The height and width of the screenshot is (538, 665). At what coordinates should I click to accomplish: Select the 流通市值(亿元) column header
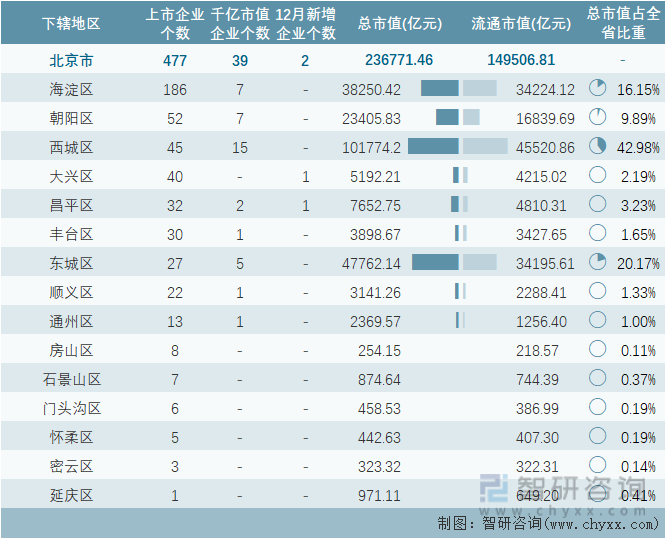click(x=521, y=23)
